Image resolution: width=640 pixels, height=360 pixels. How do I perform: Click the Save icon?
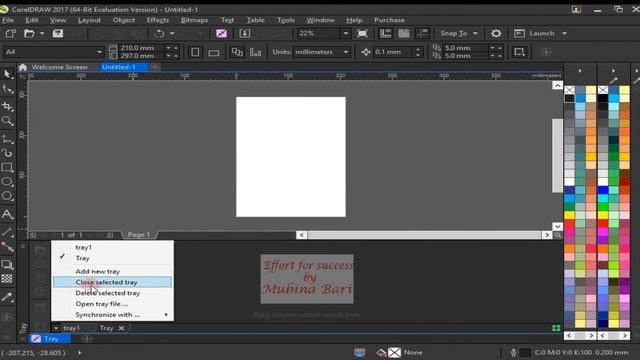[58, 33]
